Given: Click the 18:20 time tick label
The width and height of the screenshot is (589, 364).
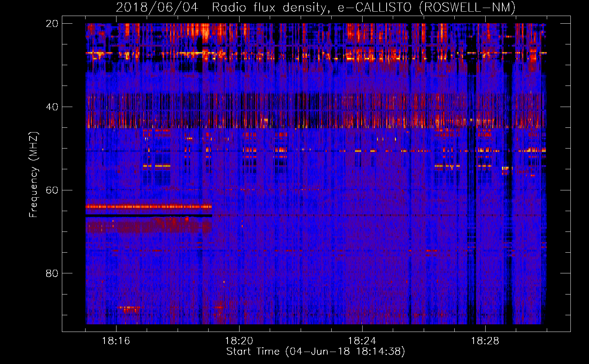Looking at the screenshot, I should [239, 341].
